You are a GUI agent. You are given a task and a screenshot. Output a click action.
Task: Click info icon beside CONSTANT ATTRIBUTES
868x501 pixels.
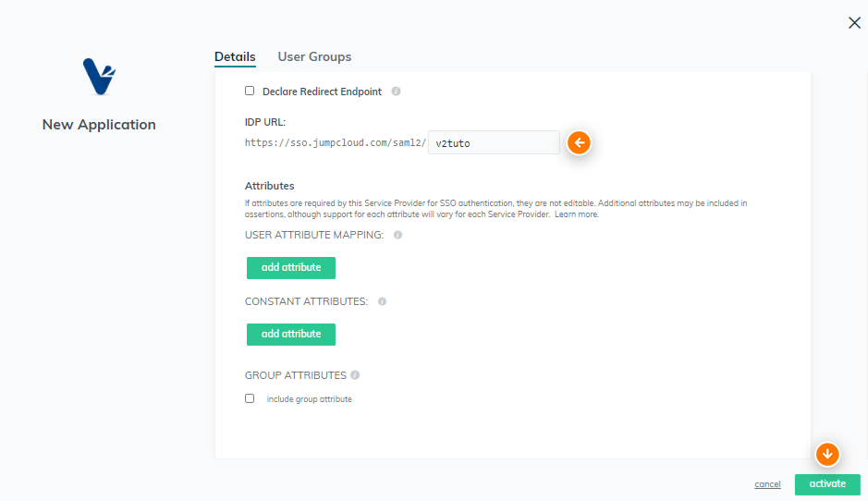[382, 301]
